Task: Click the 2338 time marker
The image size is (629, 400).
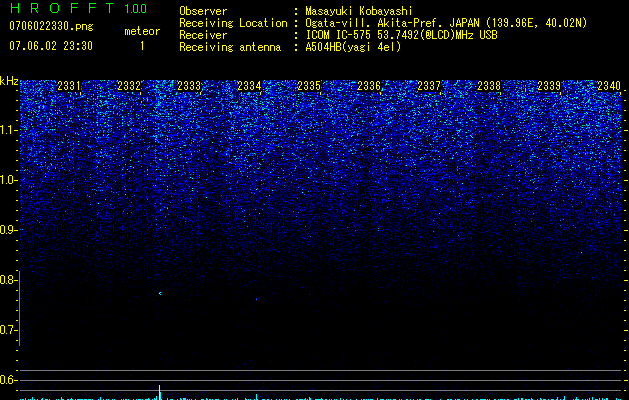Action: [489, 86]
